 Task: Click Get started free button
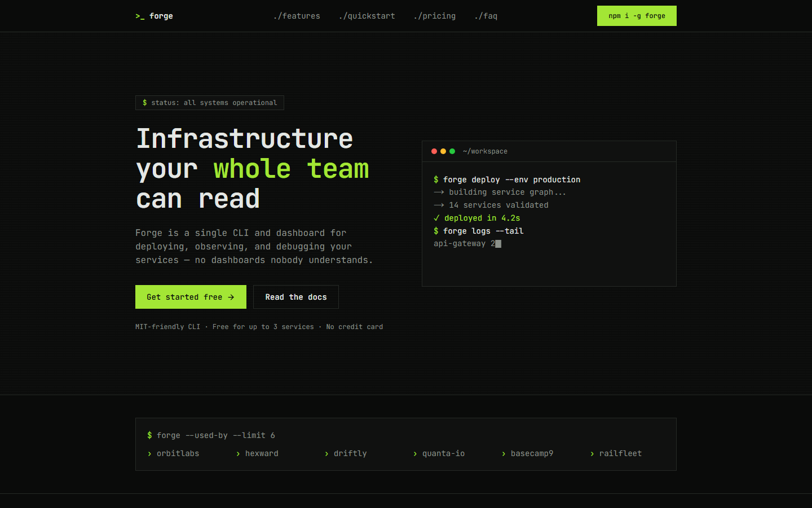coord(191,297)
